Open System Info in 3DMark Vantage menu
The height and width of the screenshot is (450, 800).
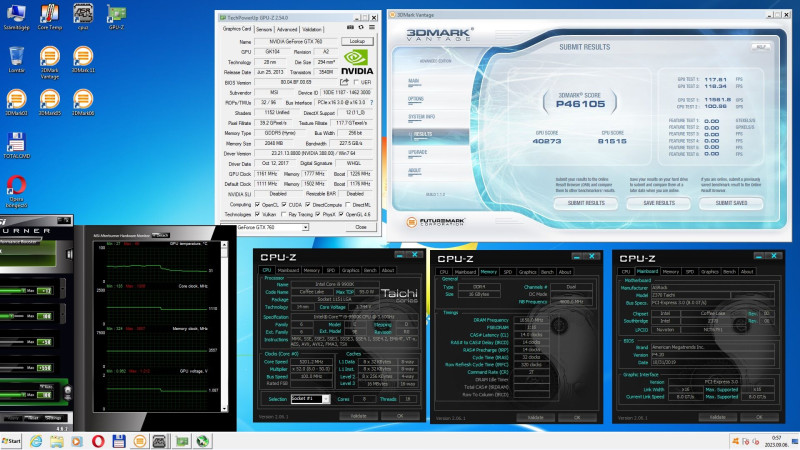coord(421,117)
